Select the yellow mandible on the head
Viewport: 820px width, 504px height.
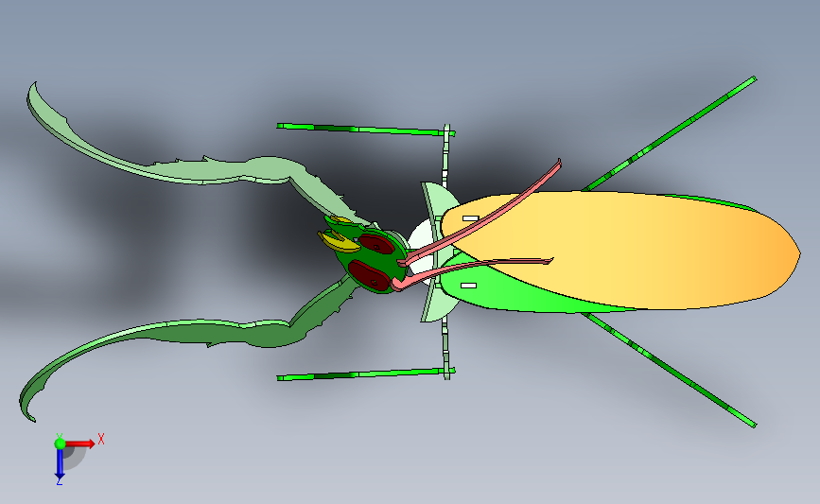[338, 243]
